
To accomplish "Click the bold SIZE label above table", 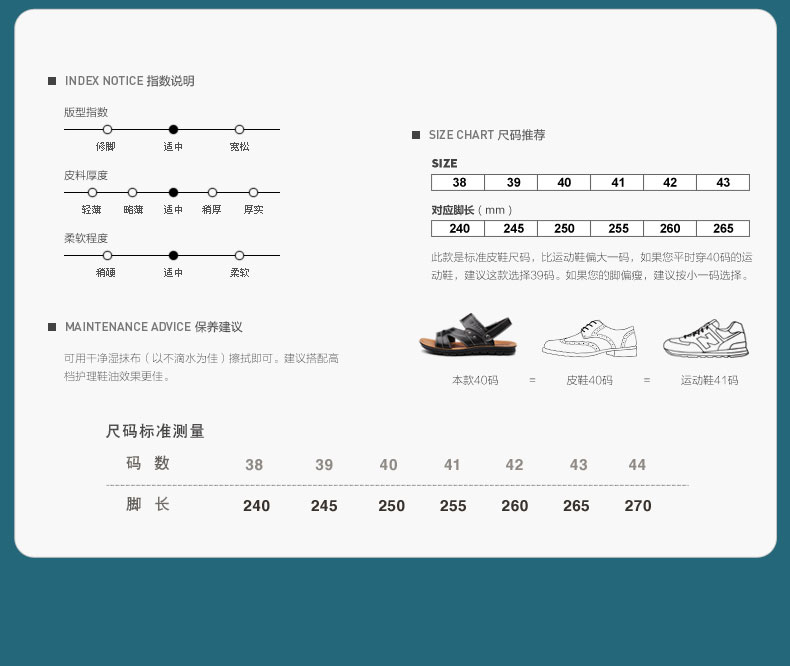I will tap(444, 163).
